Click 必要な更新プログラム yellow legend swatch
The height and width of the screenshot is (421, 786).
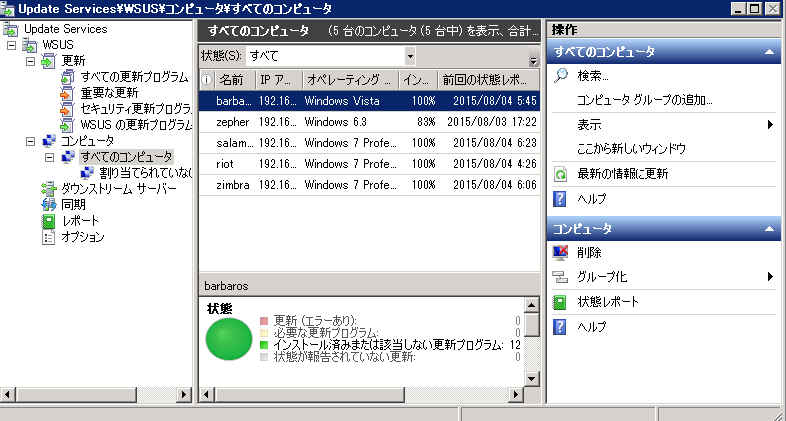264,333
